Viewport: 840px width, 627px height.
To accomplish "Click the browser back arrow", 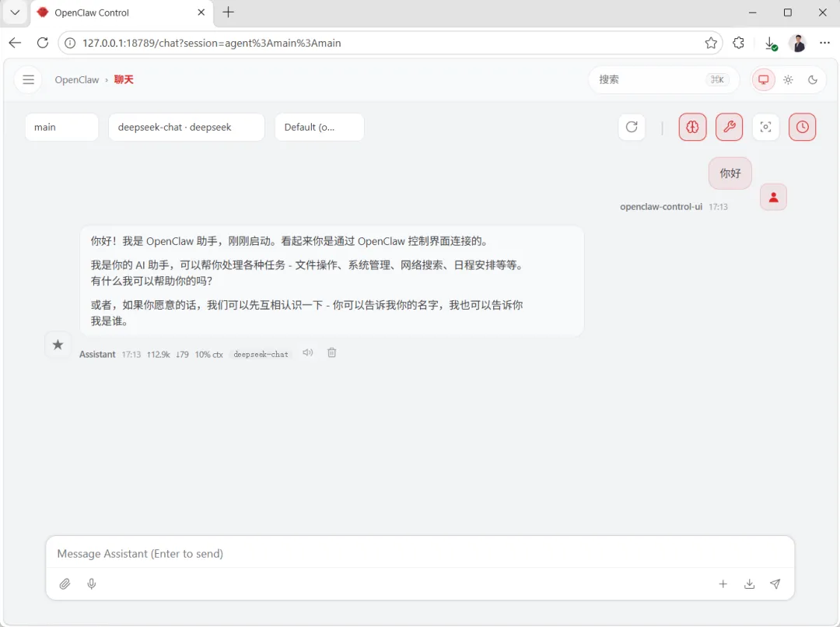I will [x=15, y=43].
